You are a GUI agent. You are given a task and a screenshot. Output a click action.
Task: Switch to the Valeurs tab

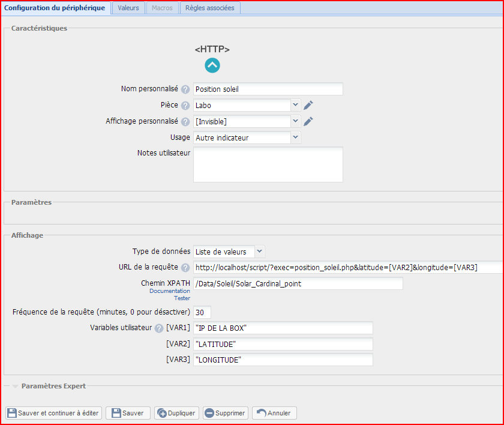(x=128, y=8)
